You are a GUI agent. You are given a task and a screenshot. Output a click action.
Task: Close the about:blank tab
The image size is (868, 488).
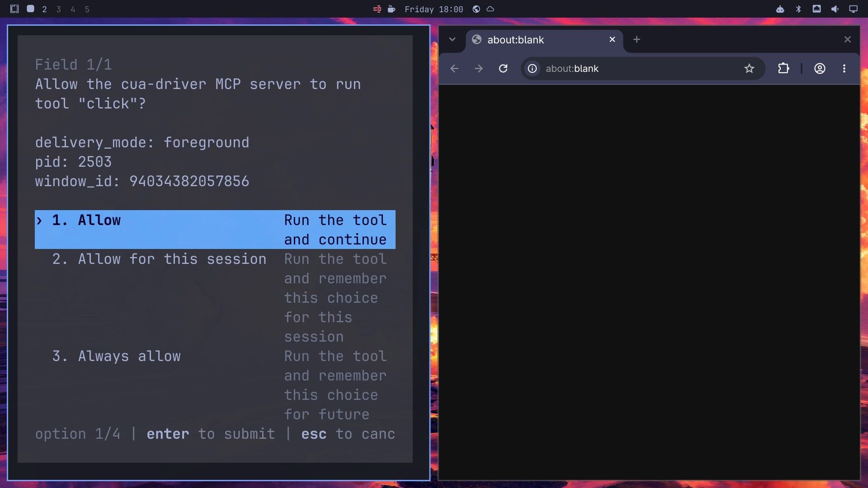pyautogui.click(x=612, y=39)
